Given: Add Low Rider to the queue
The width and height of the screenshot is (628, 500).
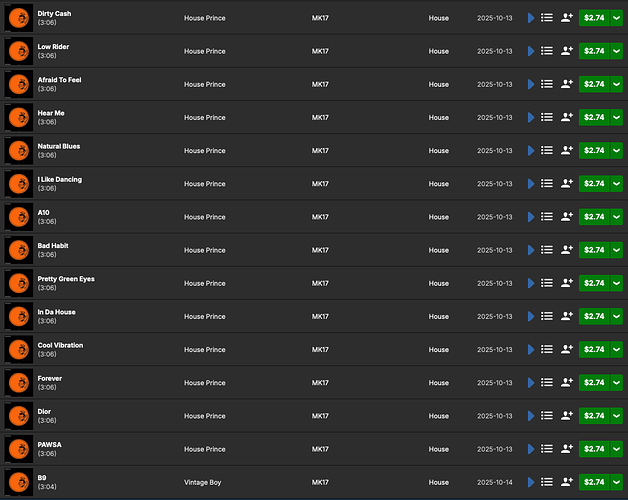Looking at the screenshot, I should (x=547, y=51).
